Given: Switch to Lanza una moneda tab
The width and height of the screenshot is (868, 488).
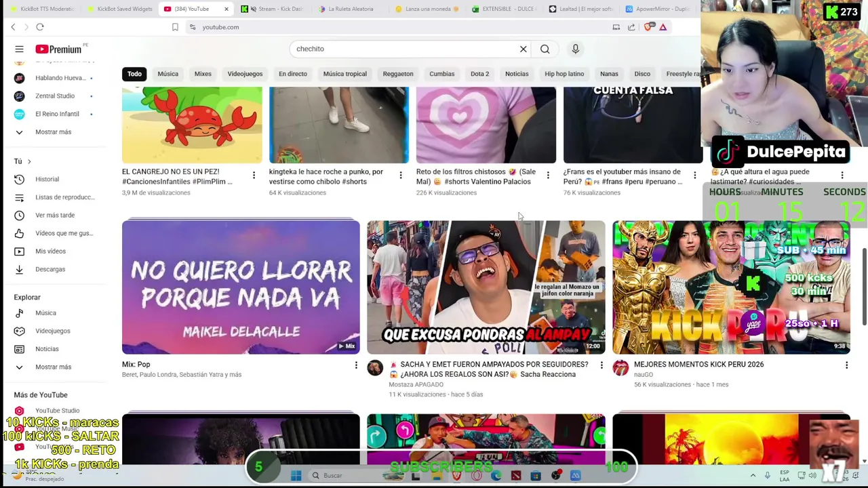Looking at the screenshot, I should coord(427,9).
